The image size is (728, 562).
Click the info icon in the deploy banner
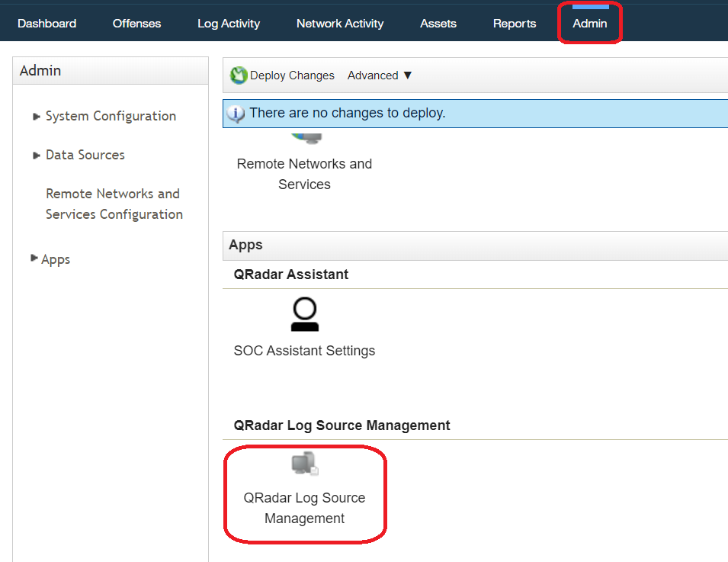(236, 114)
